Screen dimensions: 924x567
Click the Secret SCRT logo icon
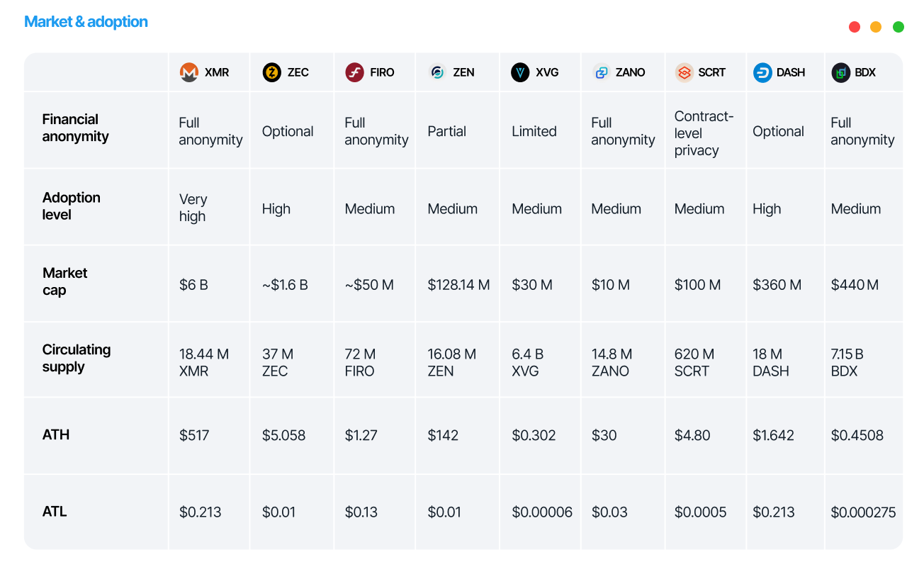(x=684, y=72)
